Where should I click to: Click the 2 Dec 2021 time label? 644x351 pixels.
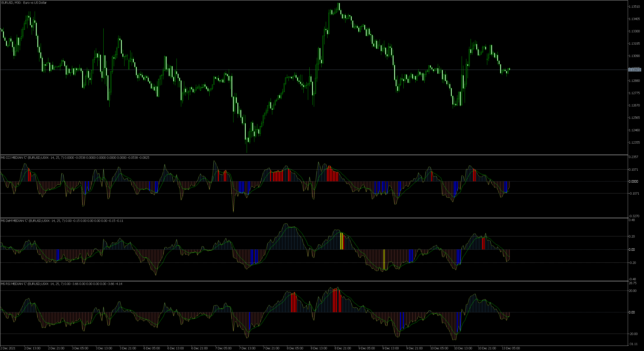[8, 348]
